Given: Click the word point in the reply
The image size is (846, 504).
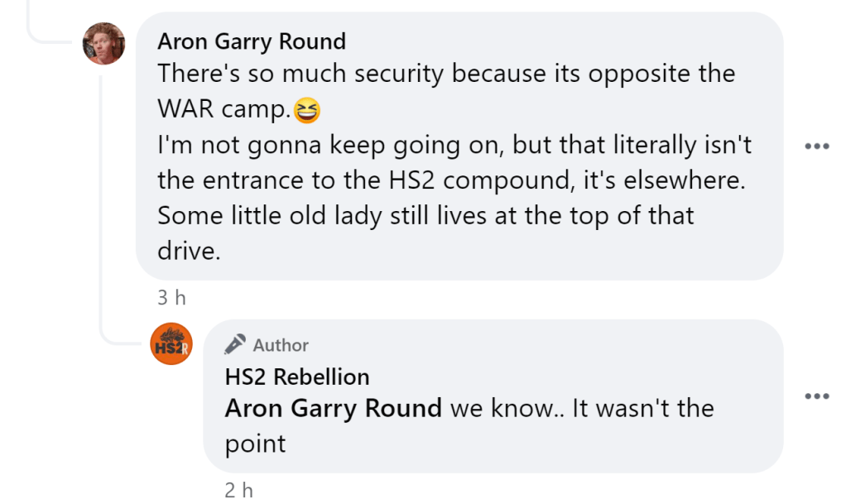Looking at the screenshot, I should (255, 444).
